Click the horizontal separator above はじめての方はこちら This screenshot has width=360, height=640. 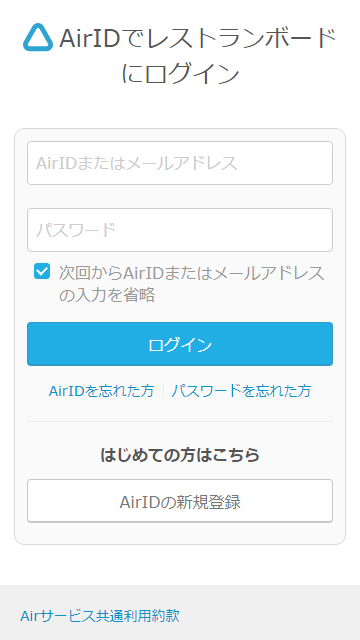pos(180,421)
